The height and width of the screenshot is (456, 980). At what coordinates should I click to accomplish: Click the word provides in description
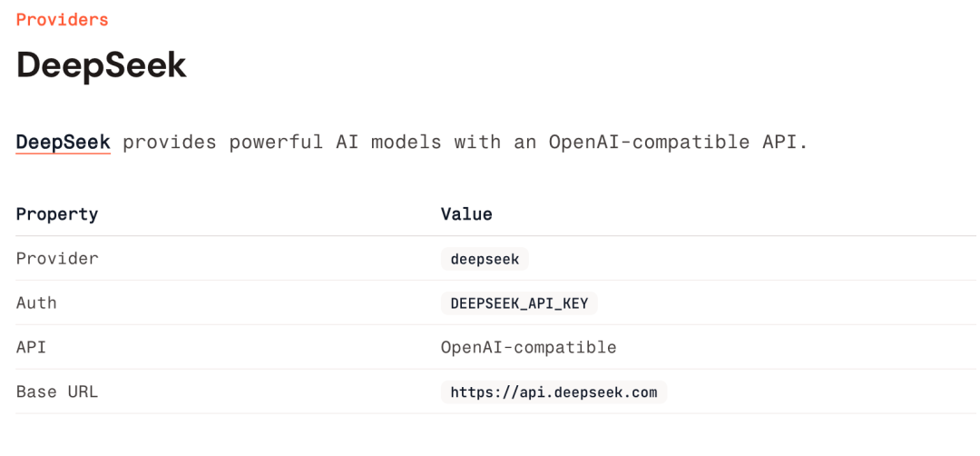point(169,143)
